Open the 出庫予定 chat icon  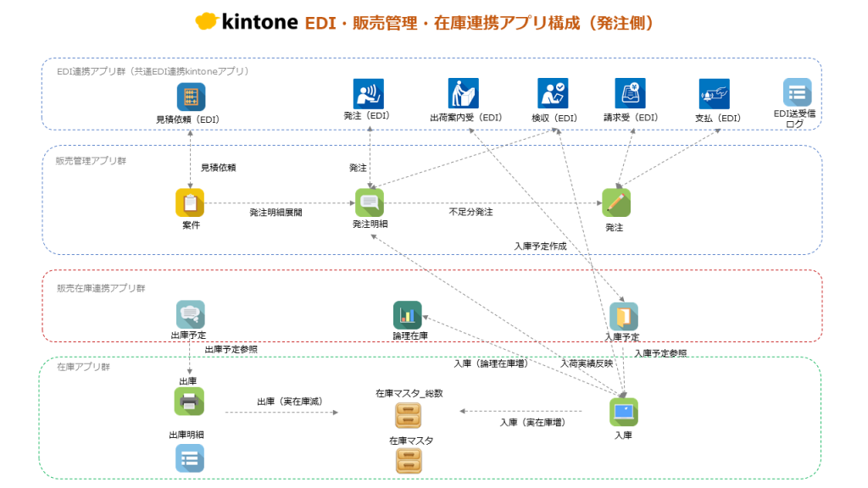click(x=191, y=314)
